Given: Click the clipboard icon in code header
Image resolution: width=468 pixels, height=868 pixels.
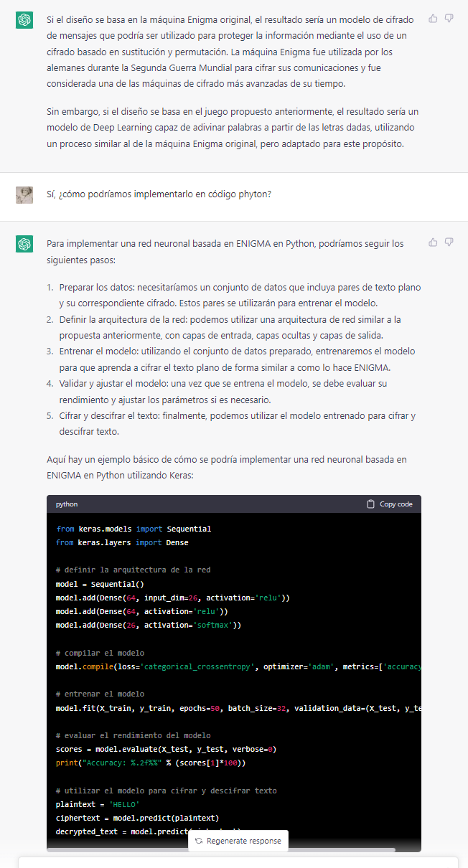Looking at the screenshot, I should coord(370,504).
